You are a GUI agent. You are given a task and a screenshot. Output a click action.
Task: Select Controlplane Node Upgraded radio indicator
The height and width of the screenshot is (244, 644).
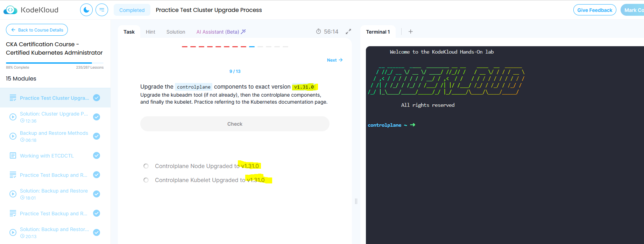[146, 166]
